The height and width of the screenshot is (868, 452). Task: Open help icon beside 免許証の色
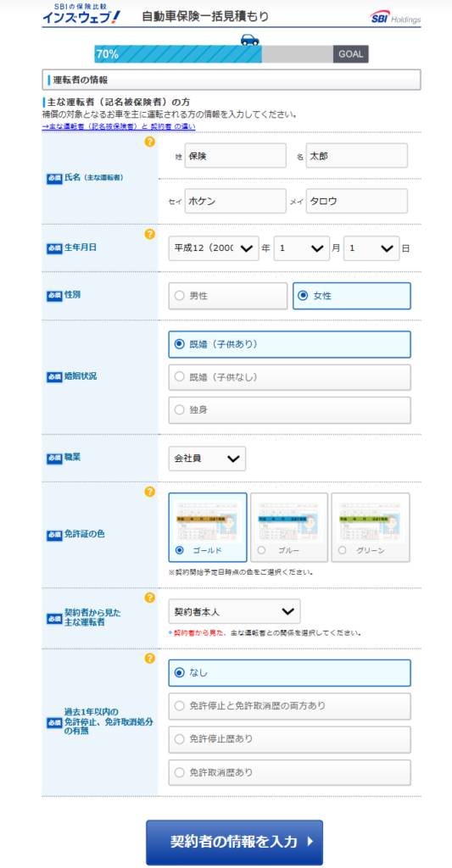(x=149, y=492)
